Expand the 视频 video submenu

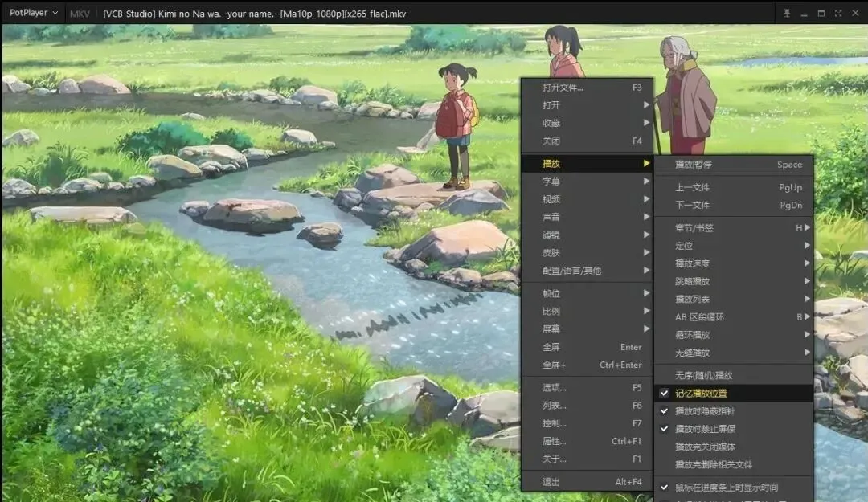[588, 199]
